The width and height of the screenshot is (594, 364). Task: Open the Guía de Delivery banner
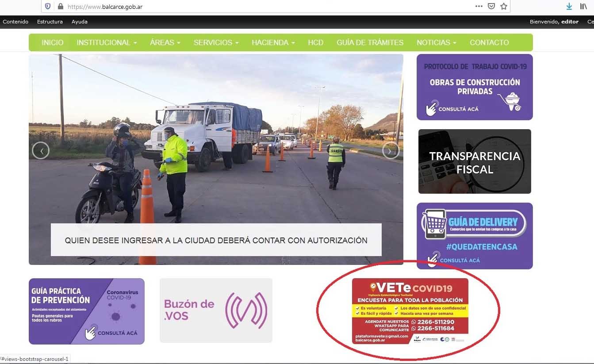(x=475, y=236)
